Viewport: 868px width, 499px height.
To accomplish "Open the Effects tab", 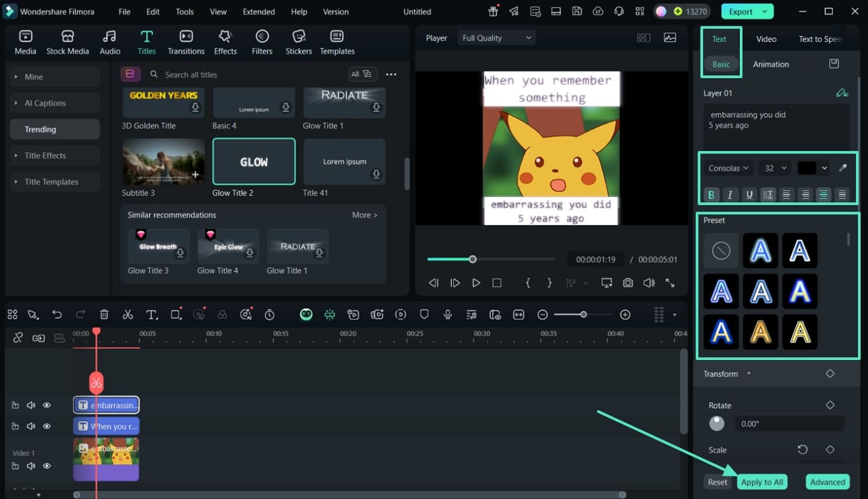I will pyautogui.click(x=226, y=42).
